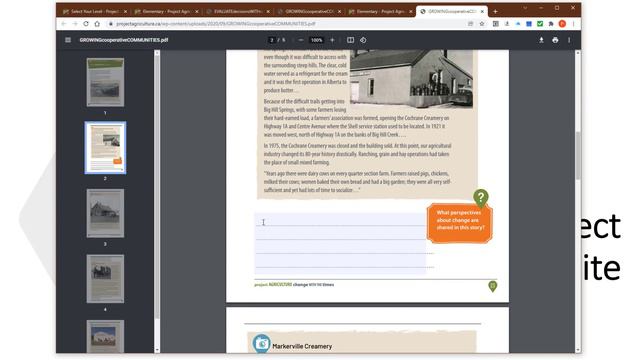Download the PDF file
640x360 pixels.
tap(541, 40)
